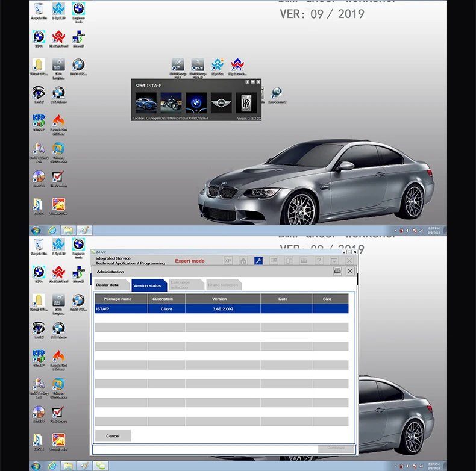Click the blue wrench Administration icon
The height and width of the screenshot is (471, 476).
(x=258, y=260)
